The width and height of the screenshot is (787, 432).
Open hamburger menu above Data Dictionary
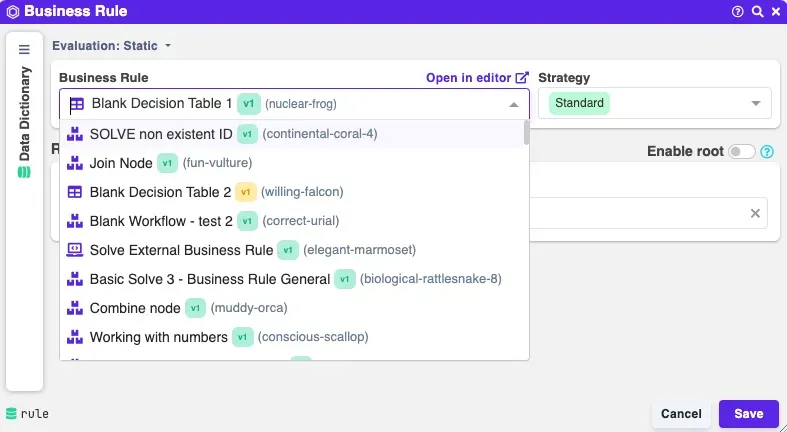click(x=25, y=49)
